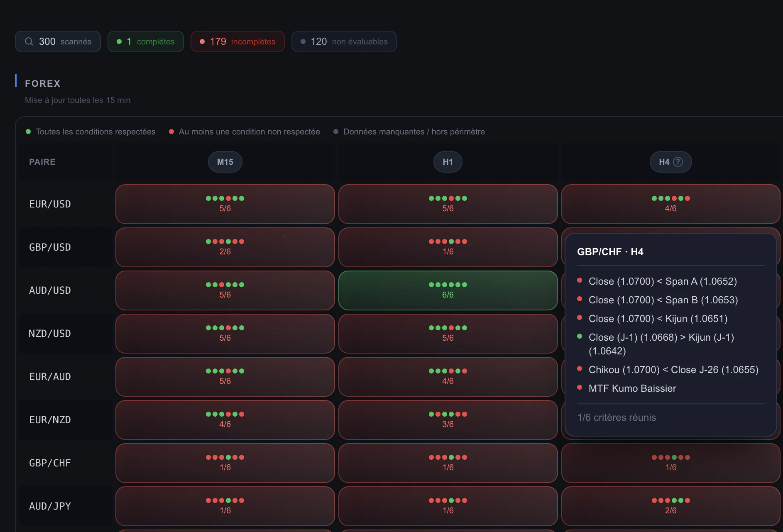The height and width of the screenshot is (532, 783).
Task: Open EUR/USD H4 cell showing 4/6
Action: pos(671,204)
